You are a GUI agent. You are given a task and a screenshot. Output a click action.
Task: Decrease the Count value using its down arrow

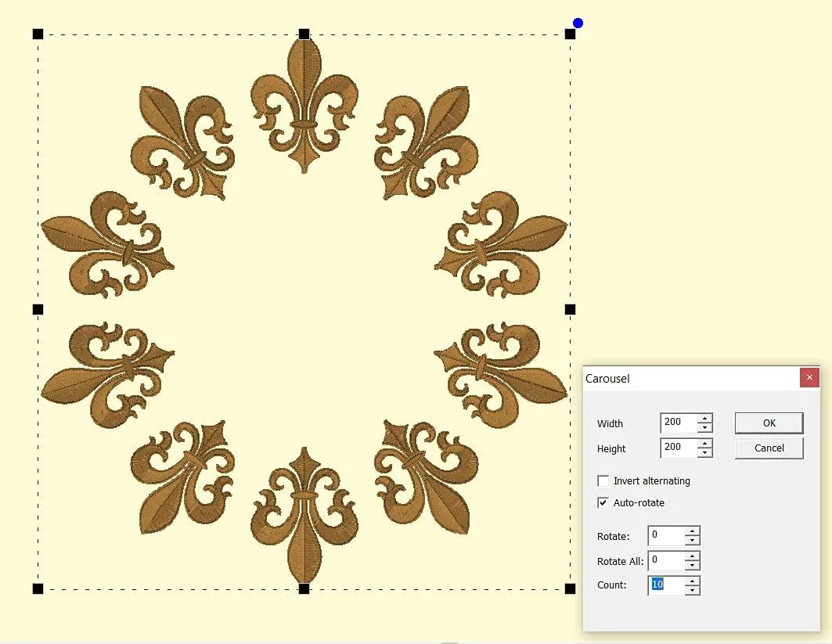click(691, 591)
